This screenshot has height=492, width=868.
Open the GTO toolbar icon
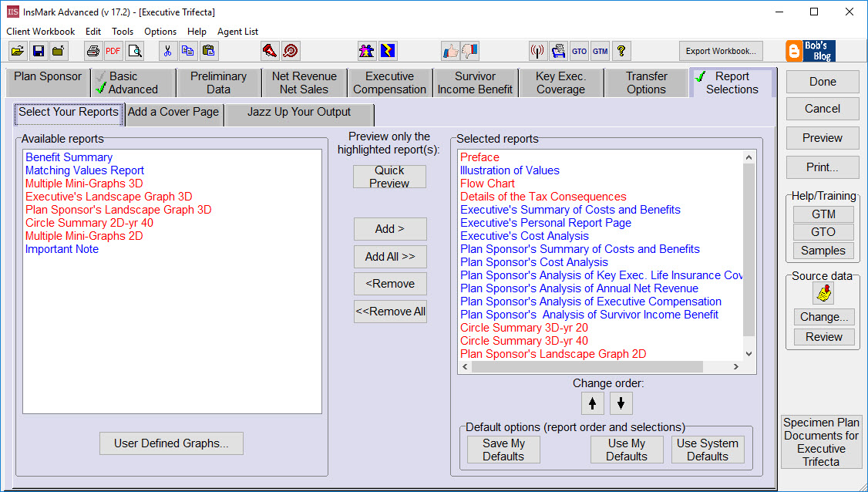pyautogui.click(x=579, y=50)
